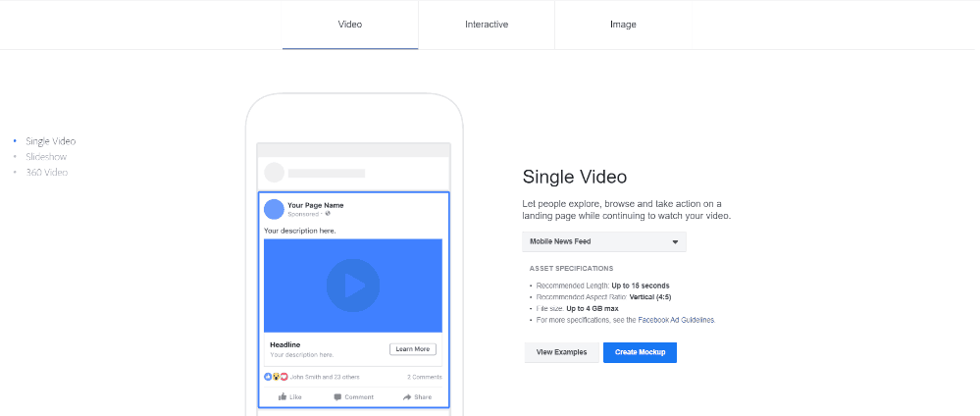Click the View Examples button

point(561,352)
